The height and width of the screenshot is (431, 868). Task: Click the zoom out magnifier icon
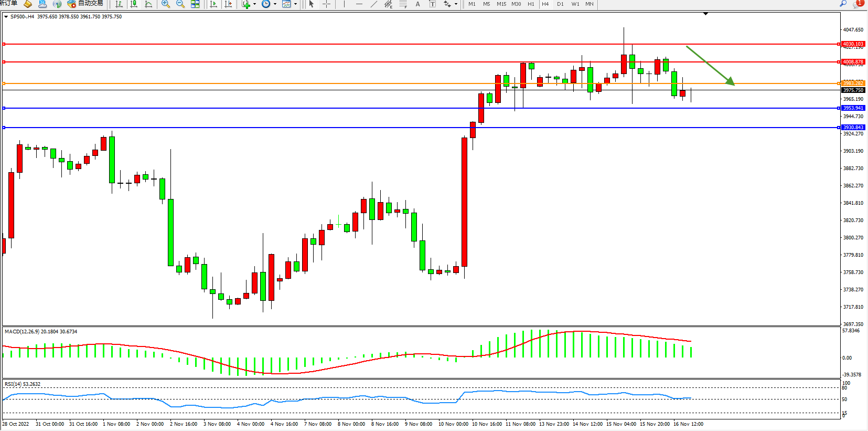coord(180,4)
